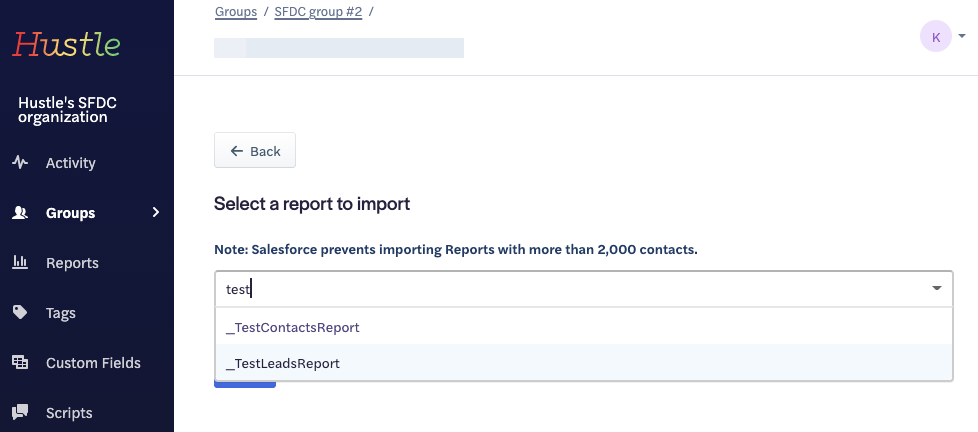Open the Activity page
Viewport: 978px width, 432px height.
[70, 163]
